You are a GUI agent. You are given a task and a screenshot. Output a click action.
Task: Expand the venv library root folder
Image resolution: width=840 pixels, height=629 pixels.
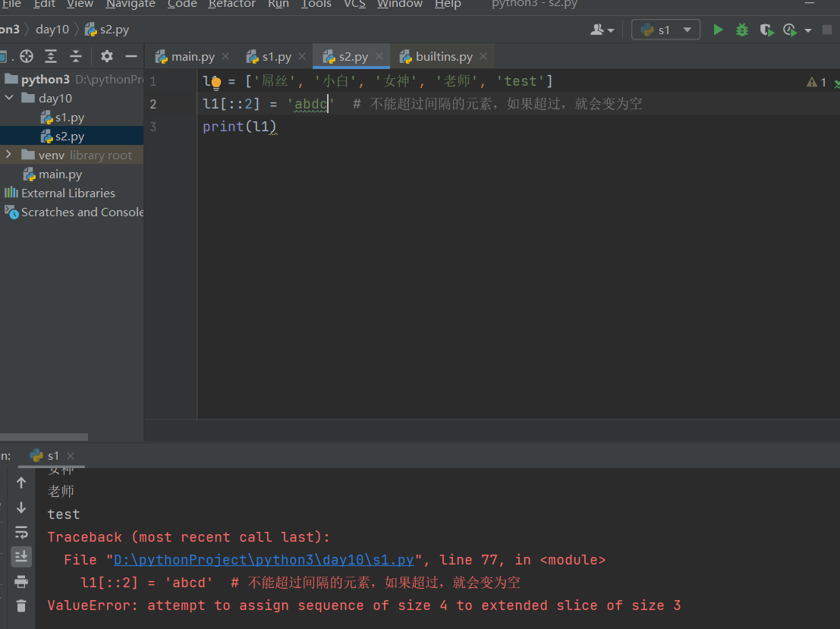coord(9,155)
